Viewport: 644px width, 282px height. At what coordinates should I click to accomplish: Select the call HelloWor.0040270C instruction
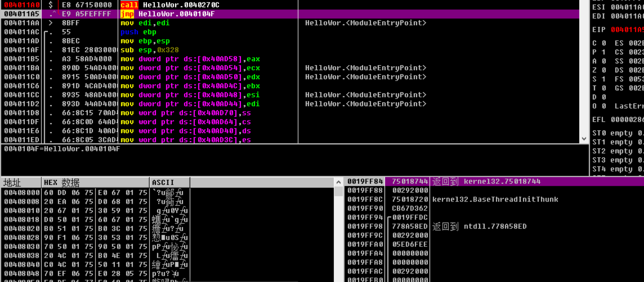tap(170, 4)
